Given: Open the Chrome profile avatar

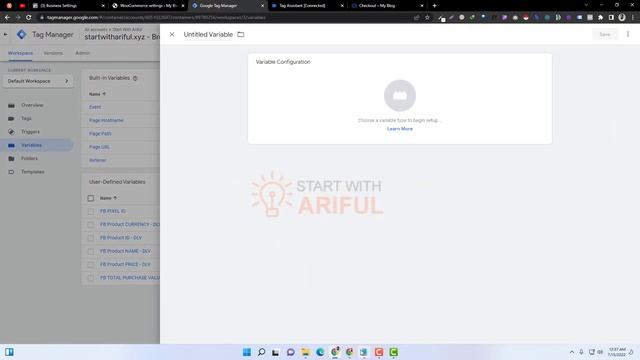Looking at the screenshot, I should (x=622, y=18).
